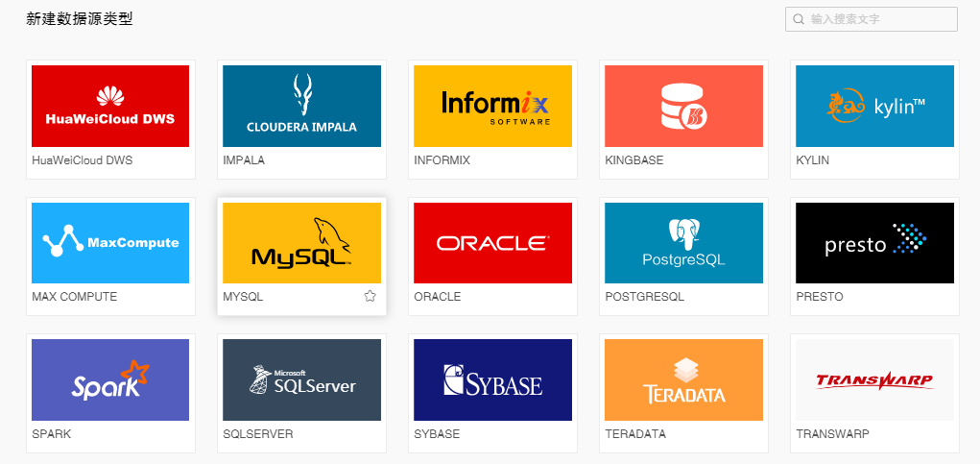Click the SQLSERVER caption text
980x464 pixels.
click(x=258, y=433)
